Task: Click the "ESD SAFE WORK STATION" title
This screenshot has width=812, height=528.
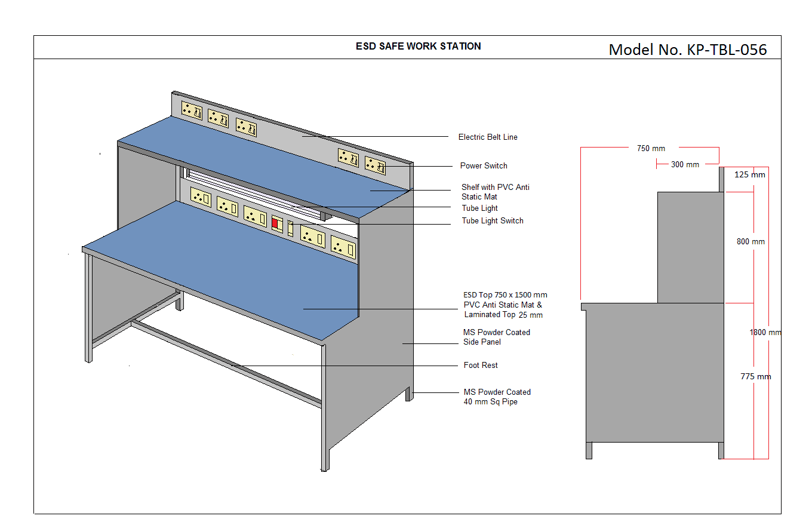Action: click(x=418, y=47)
